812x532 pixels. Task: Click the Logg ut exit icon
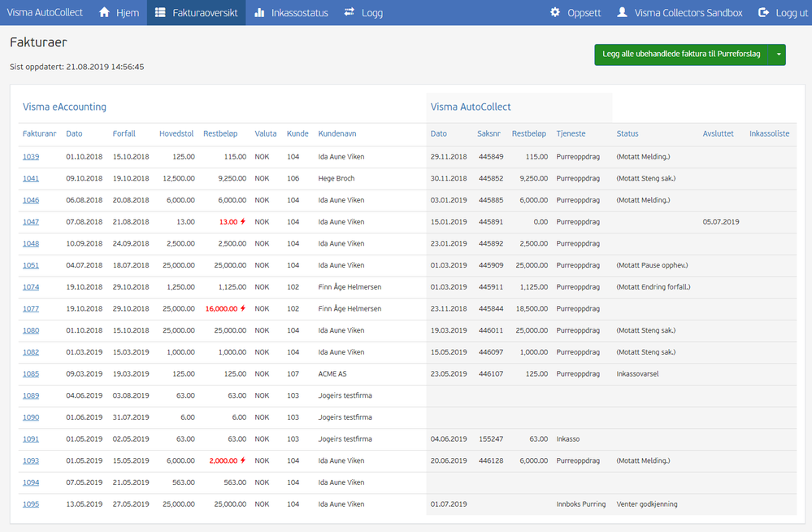[763, 12]
